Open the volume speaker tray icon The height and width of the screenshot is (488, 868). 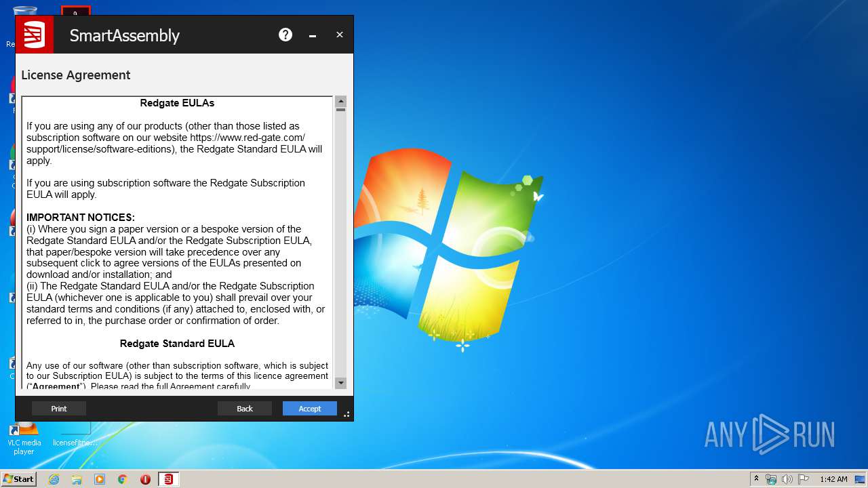tap(787, 479)
